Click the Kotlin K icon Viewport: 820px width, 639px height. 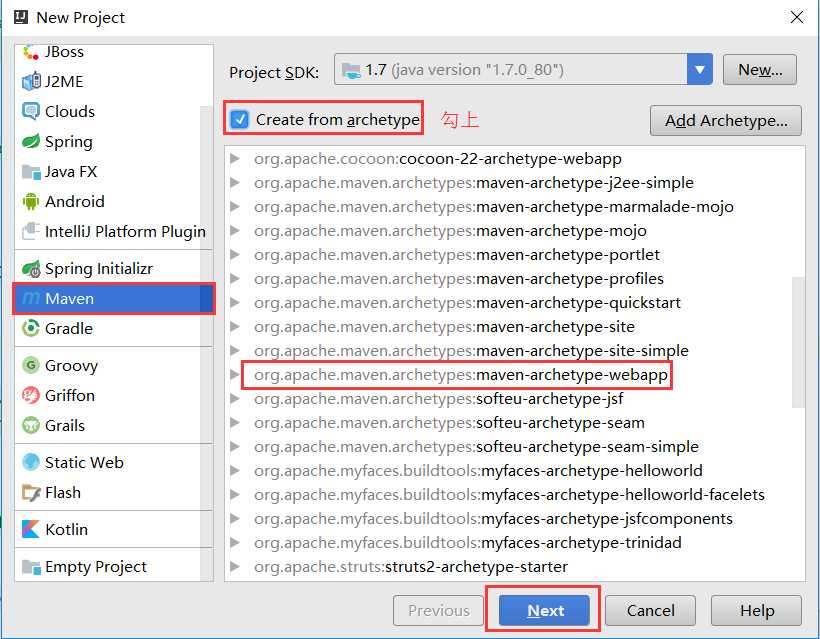31,529
